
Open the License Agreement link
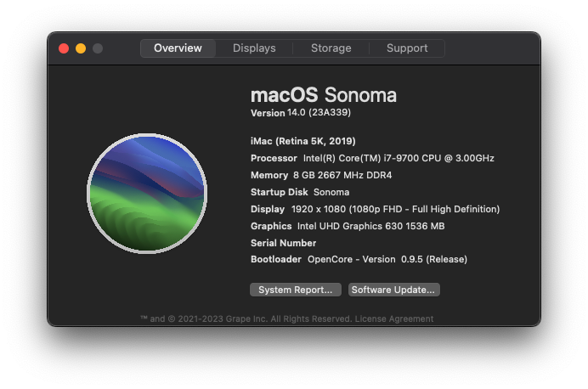(x=394, y=319)
